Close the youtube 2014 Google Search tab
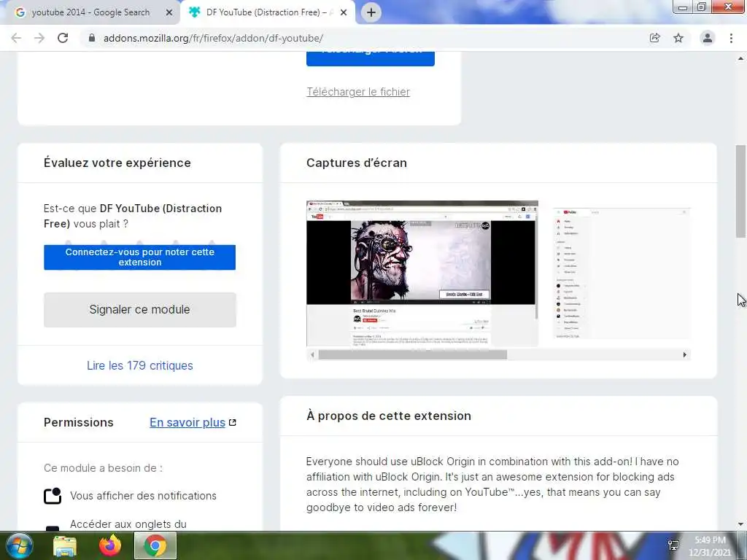This screenshot has width=747, height=560. [x=169, y=12]
